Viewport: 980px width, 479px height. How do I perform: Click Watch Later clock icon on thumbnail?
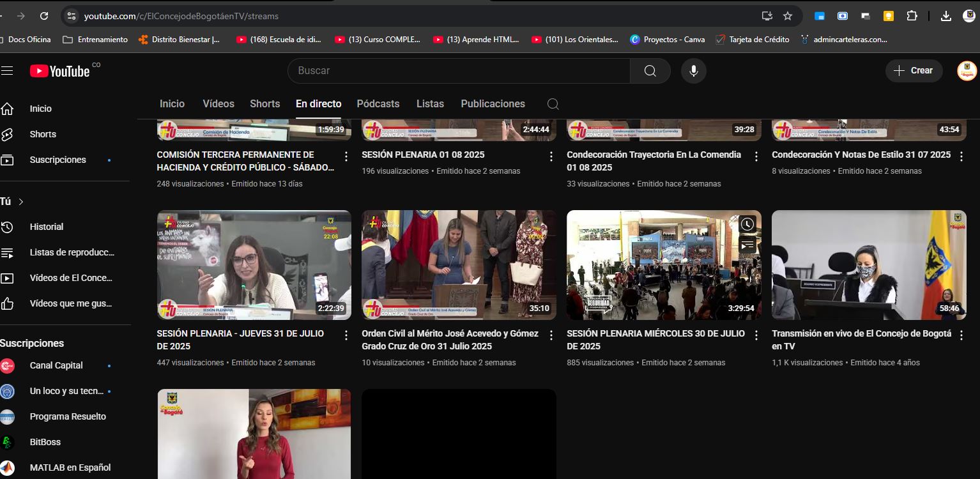point(747,224)
